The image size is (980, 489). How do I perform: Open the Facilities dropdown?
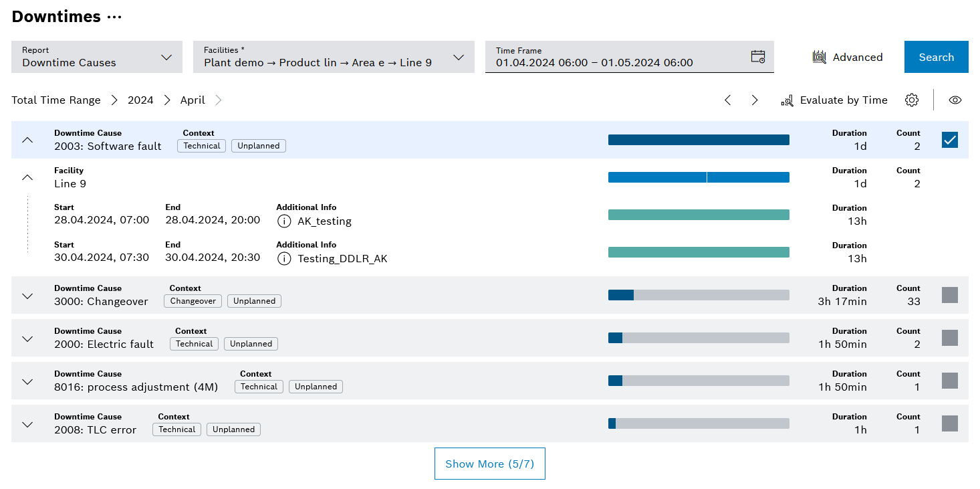point(334,57)
